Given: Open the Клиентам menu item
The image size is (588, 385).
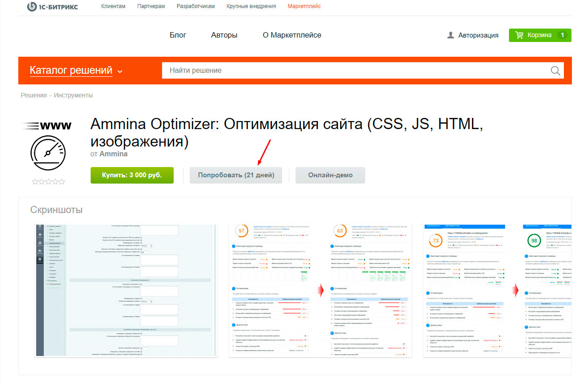Looking at the screenshot, I should (113, 6).
